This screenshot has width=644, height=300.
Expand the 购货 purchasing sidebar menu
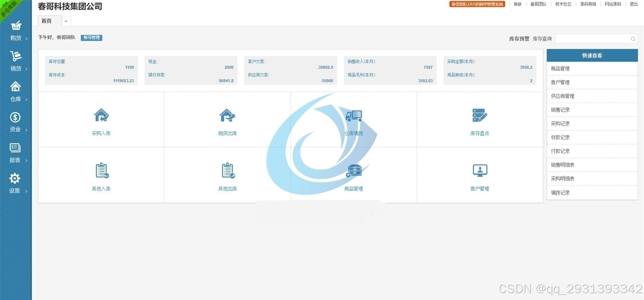[x=16, y=31]
